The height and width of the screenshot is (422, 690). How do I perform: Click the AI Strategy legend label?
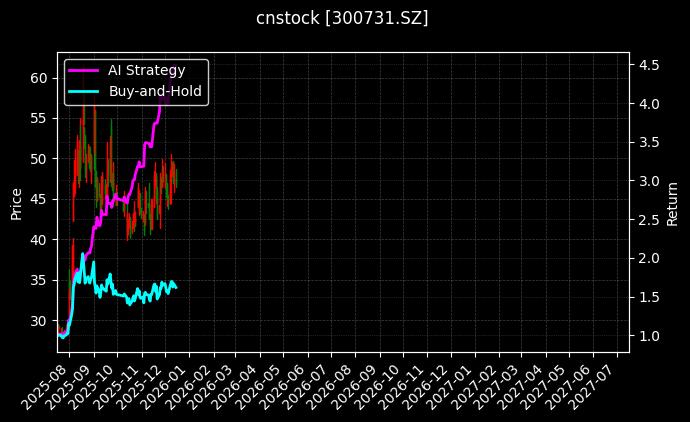(x=147, y=70)
